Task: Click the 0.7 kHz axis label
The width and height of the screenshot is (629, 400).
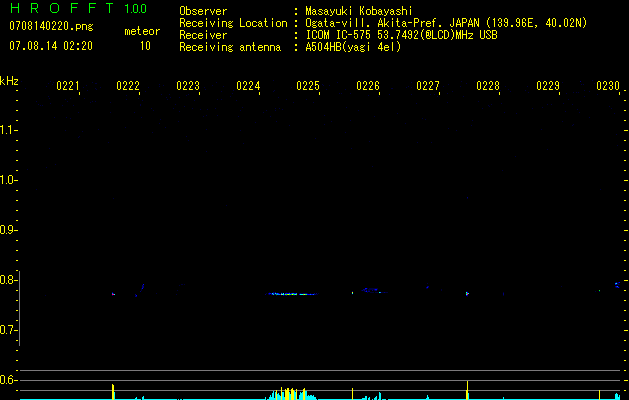Action: point(7,330)
